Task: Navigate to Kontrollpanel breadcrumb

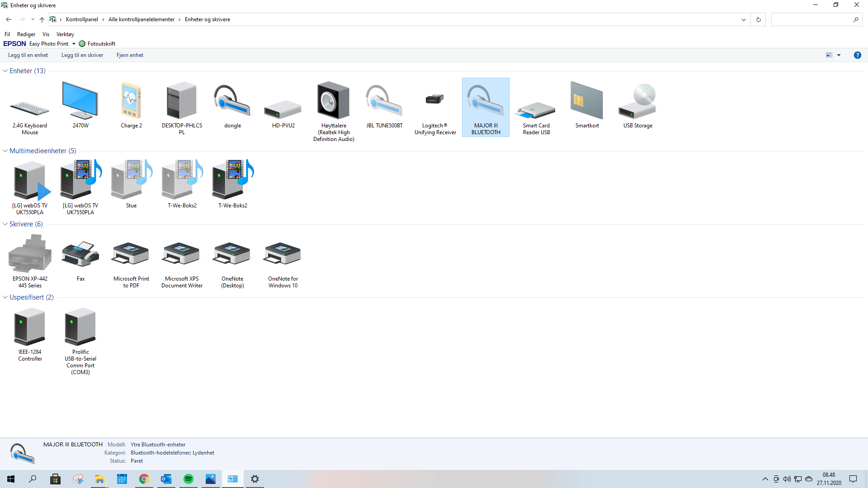Action: click(x=82, y=19)
